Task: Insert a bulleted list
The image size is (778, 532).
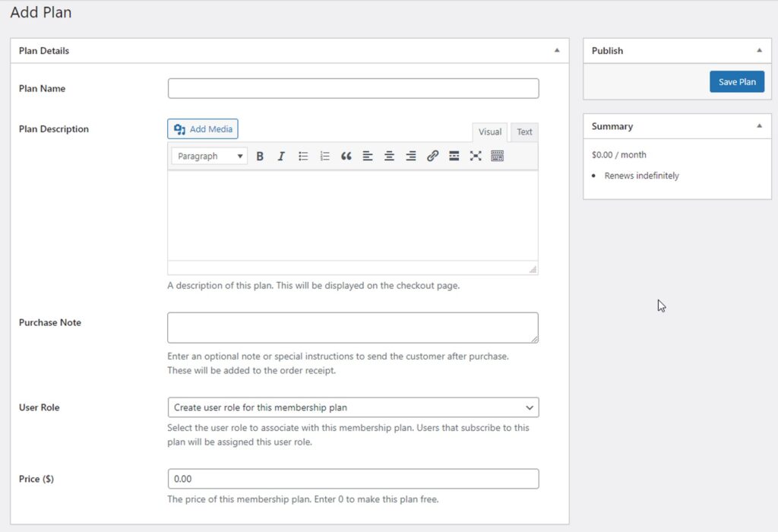Action: tap(303, 157)
